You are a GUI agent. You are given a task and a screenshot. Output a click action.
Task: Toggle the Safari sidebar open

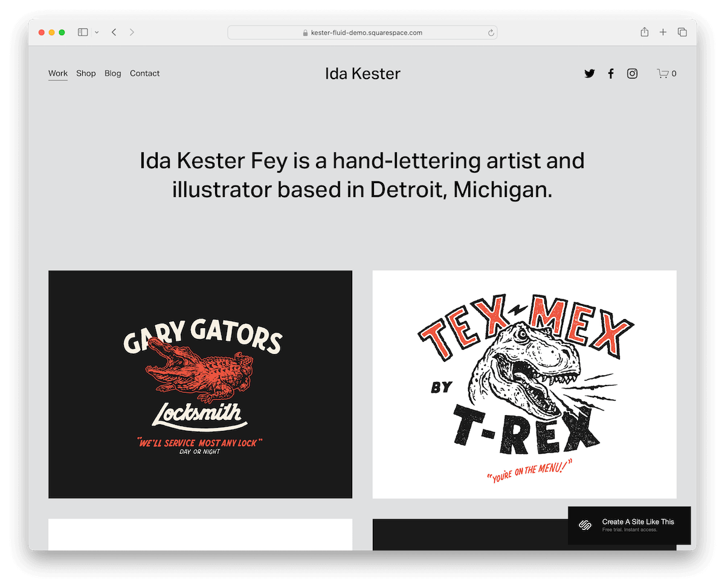pyautogui.click(x=82, y=32)
